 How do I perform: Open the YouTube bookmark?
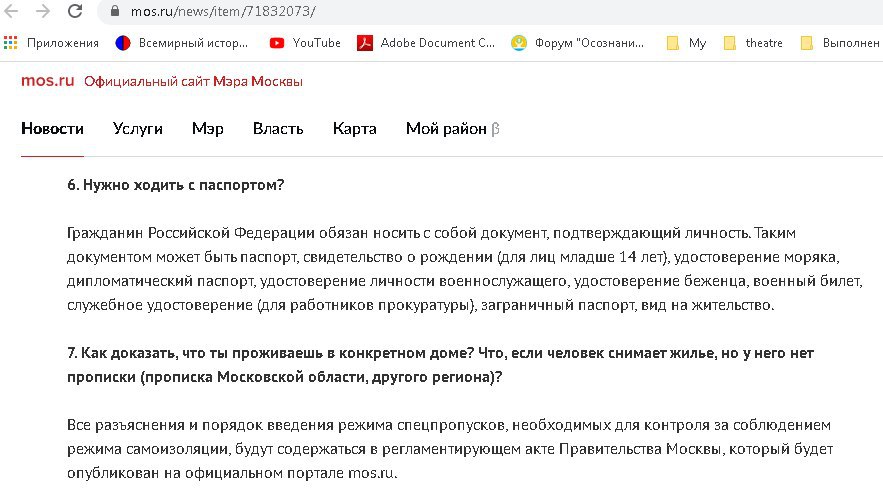[305, 43]
